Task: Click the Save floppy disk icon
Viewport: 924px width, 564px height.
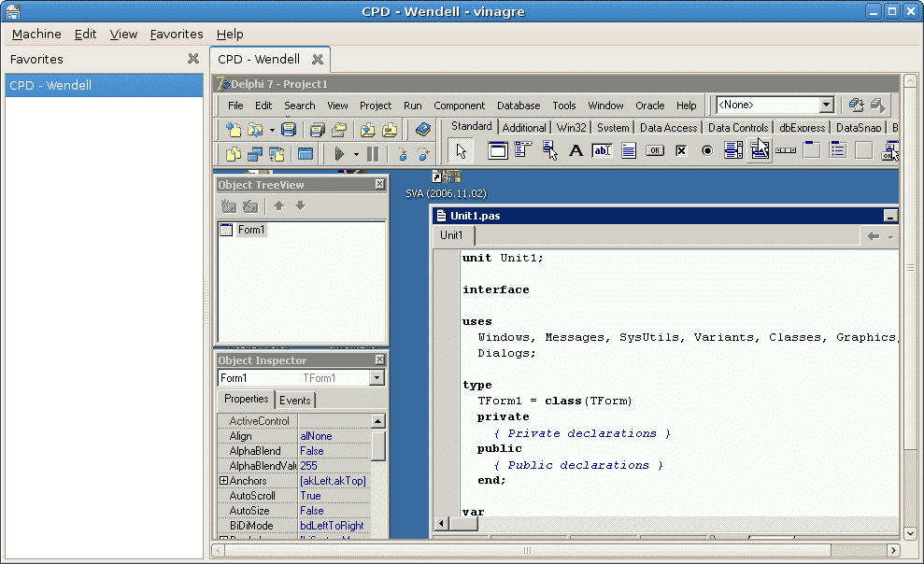Action: coord(288,130)
